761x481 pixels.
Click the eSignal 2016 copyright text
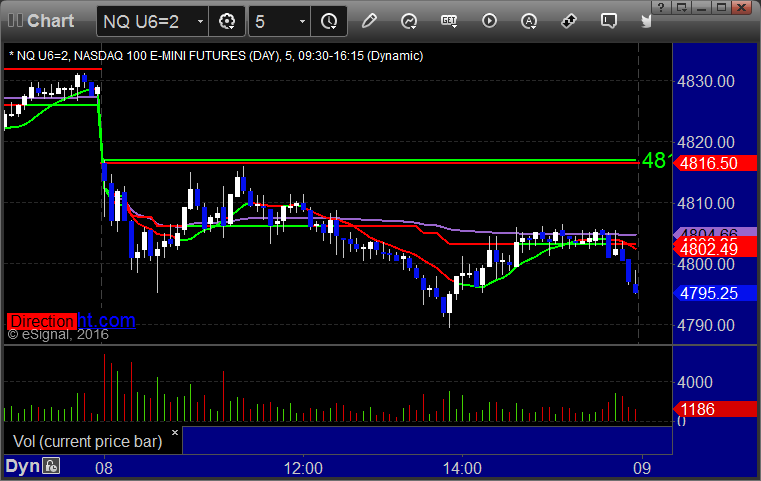58,334
